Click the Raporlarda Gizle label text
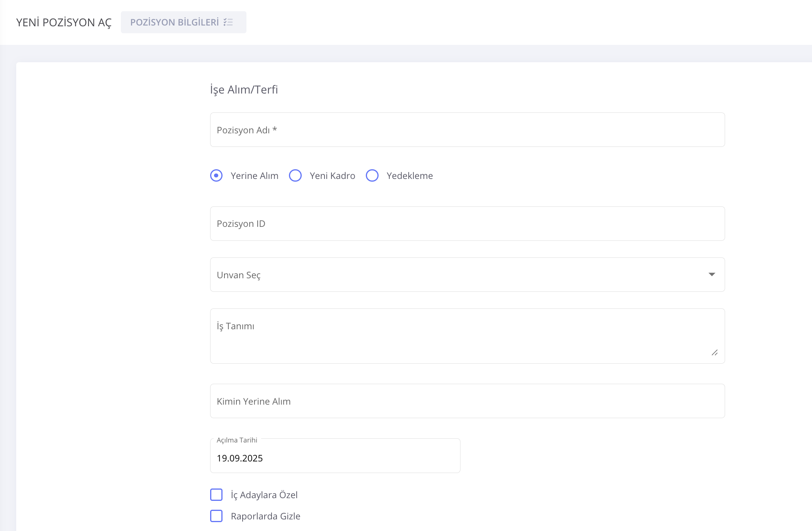The width and height of the screenshot is (812, 531). coord(265,516)
